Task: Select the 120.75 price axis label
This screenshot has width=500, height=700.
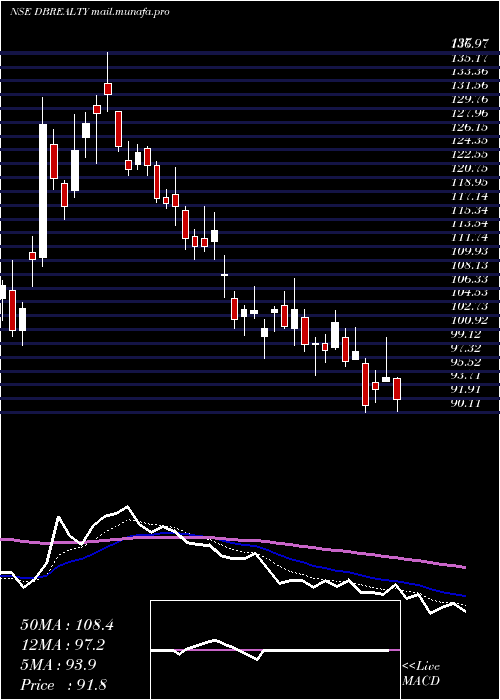Action: 469,169
